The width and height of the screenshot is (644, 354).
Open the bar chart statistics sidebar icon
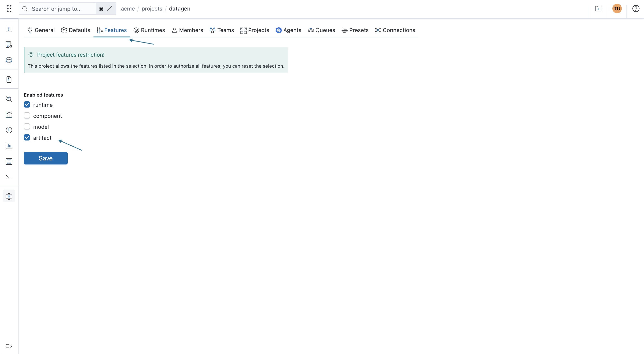(9, 146)
